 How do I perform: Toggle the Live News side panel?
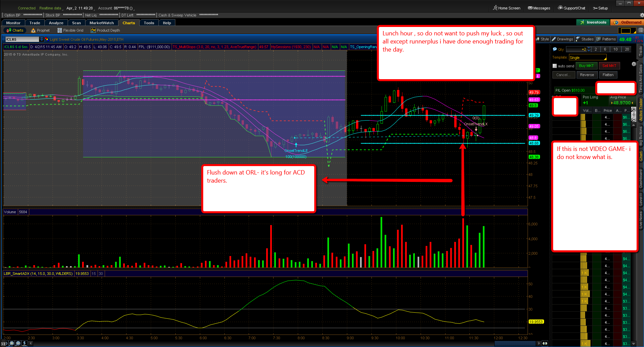click(641, 220)
